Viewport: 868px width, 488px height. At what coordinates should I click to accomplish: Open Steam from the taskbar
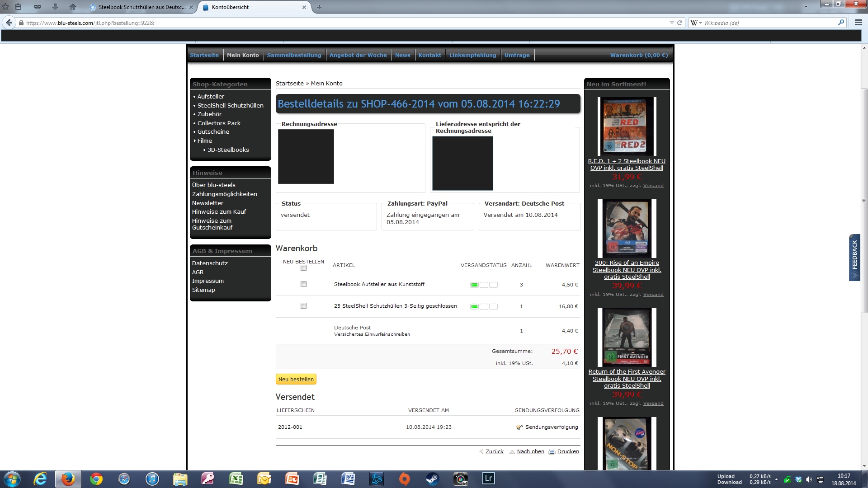tap(432, 479)
